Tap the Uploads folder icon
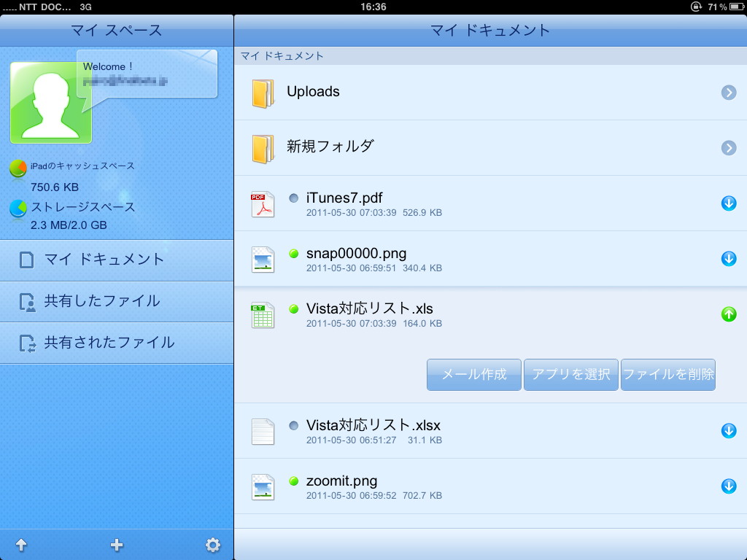747x560 pixels. (x=263, y=92)
